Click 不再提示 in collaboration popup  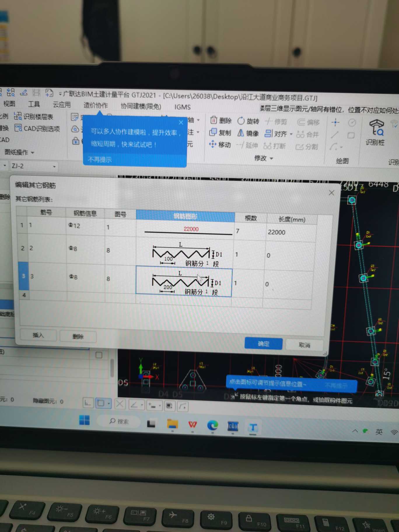pos(100,160)
